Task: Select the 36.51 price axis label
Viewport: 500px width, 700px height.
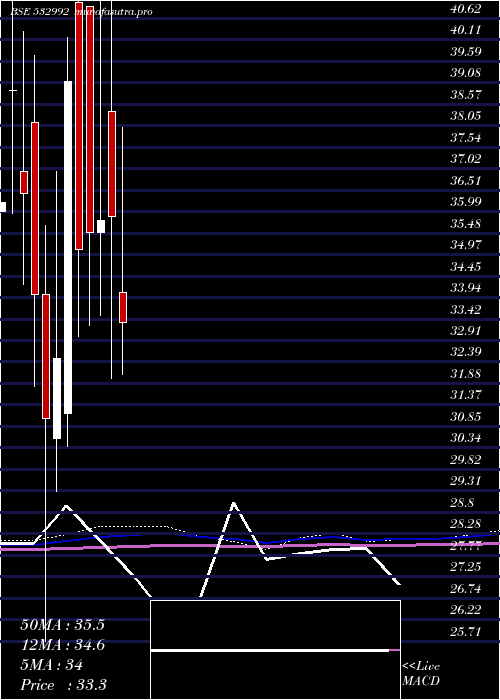Action: pos(466,180)
